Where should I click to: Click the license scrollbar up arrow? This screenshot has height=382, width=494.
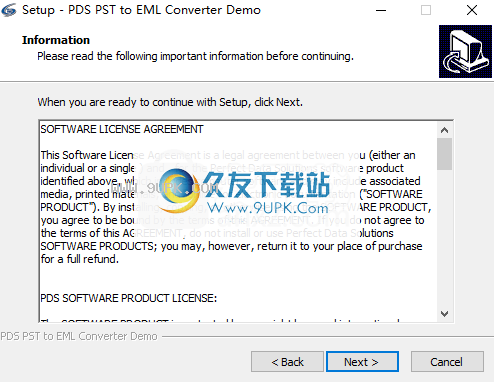pos(444,130)
